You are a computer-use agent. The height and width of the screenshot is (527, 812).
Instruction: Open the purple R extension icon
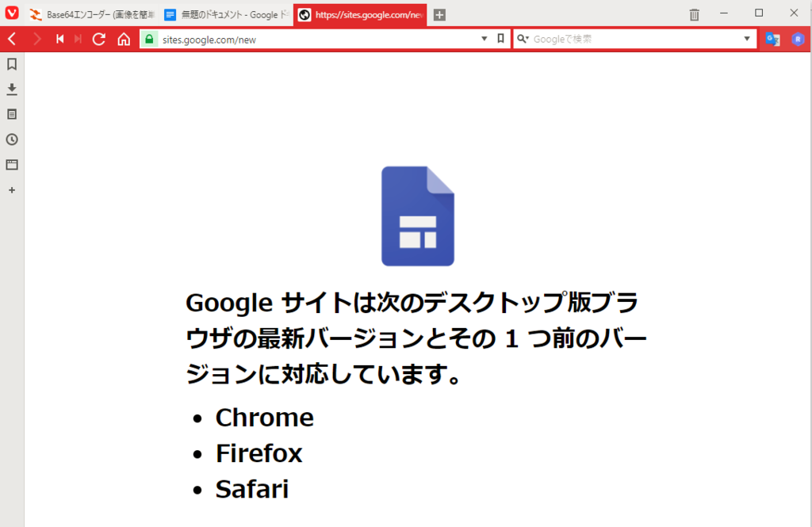(798, 40)
